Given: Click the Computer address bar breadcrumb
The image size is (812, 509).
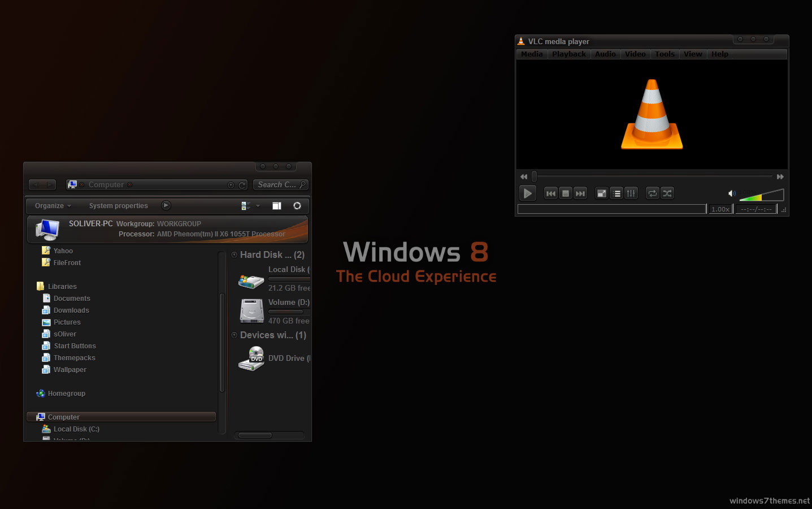Looking at the screenshot, I should tap(106, 185).
